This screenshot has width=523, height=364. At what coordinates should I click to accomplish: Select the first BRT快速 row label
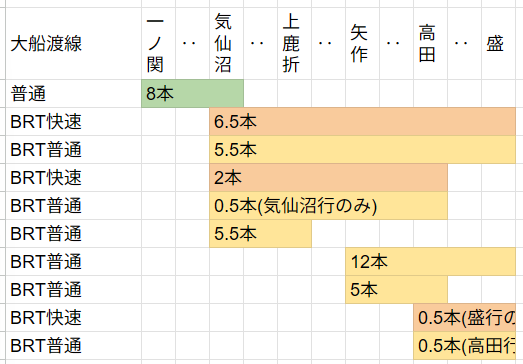[73, 121]
